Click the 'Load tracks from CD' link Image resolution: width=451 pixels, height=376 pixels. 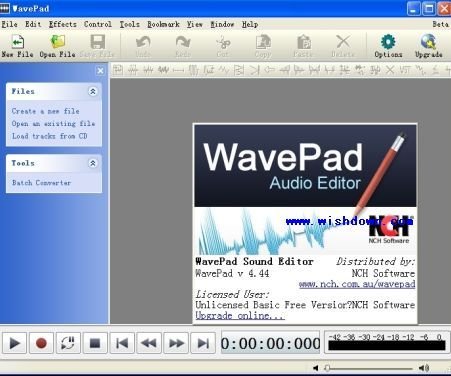click(x=50, y=136)
